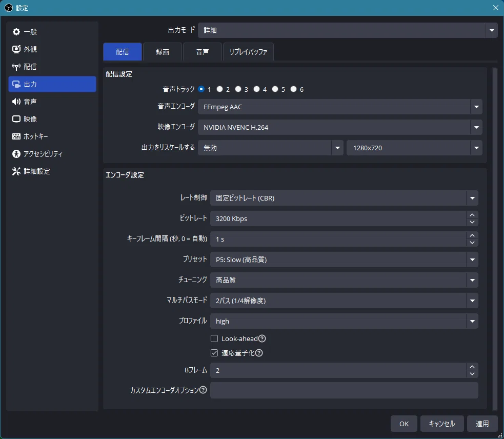Viewport: 504px width, 439px height.
Task: Select audio track 6 radio button
Action: point(293,89)
